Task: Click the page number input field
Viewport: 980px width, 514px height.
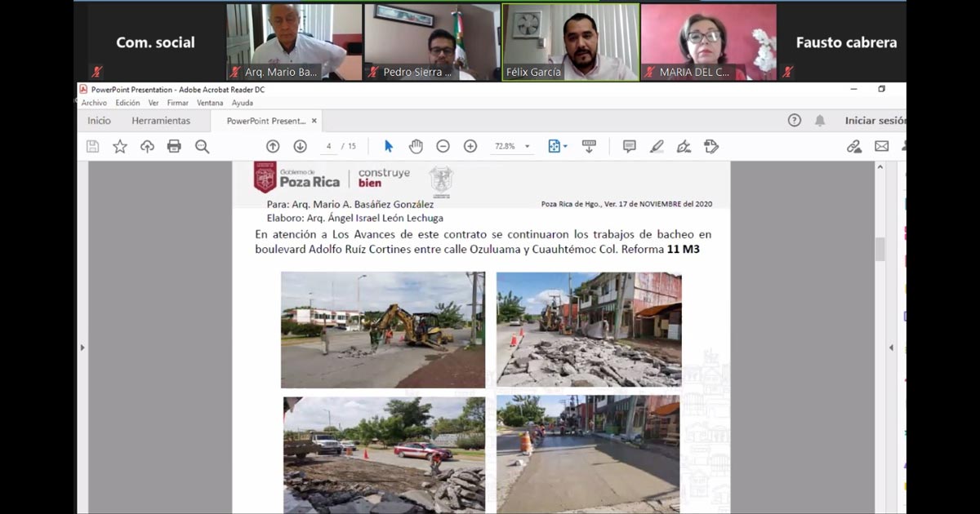Action: tap(329, 146)
